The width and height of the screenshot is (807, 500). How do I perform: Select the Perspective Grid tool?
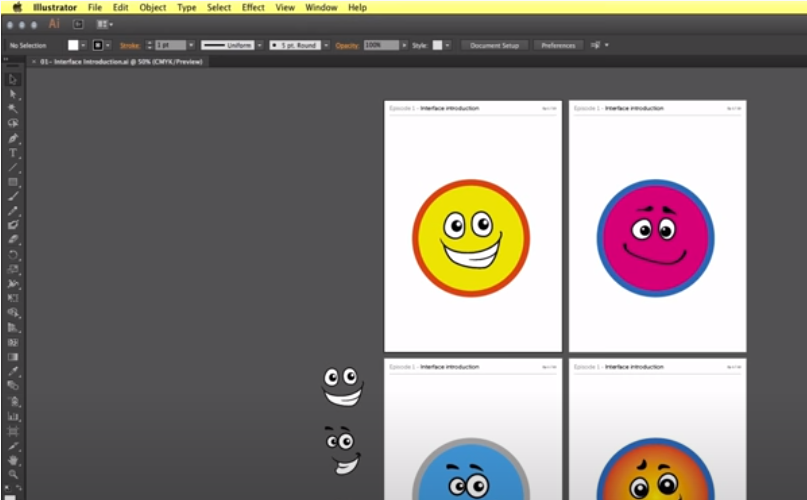point(13,327)
